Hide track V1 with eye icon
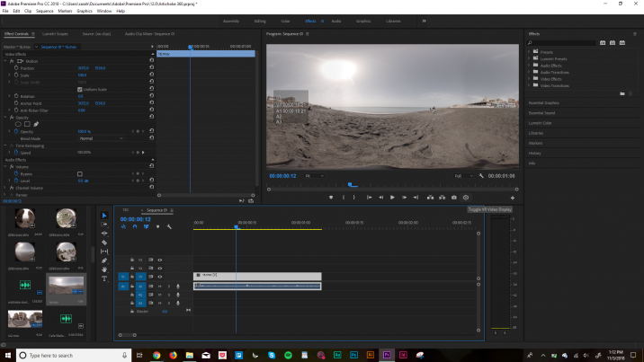644x362 pixels. (x=160, y=277)
